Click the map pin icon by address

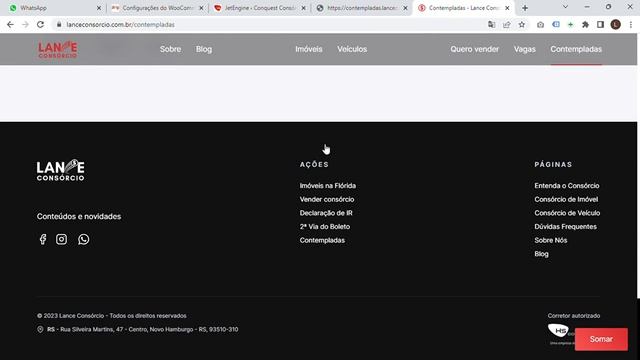(x=40, y=329)
